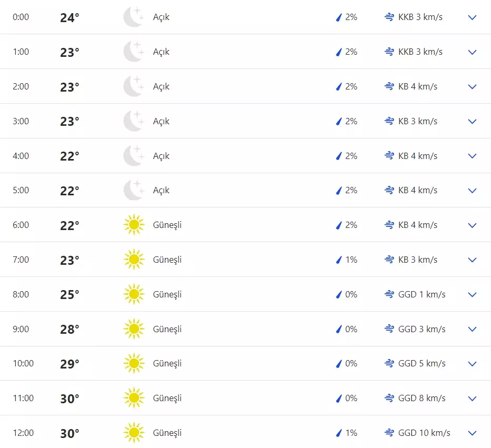Click the 30° temperature at 11:00
This screenshot has width=491, height=448.
[x=70, y=399]
